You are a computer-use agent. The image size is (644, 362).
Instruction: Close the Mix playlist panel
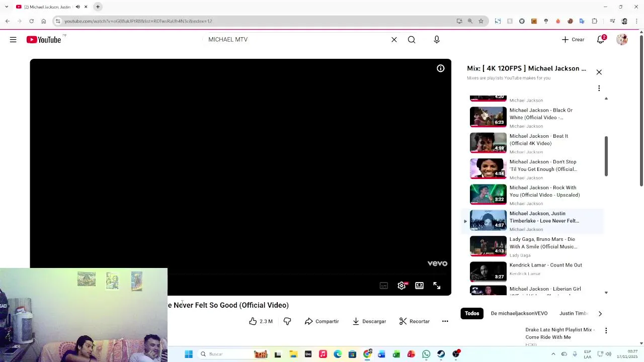click(599, 72)
